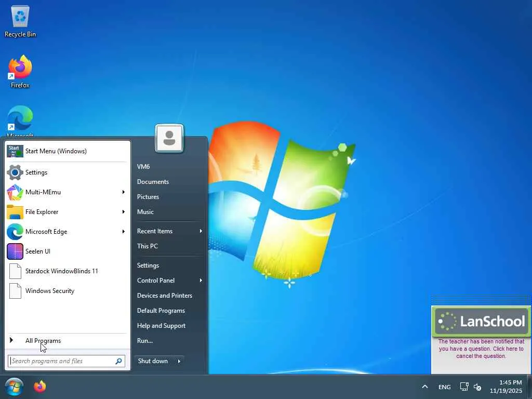This screenshot has width=532, height=399.
Task: Click the muted volume tray icon
Action: point(477,387)
